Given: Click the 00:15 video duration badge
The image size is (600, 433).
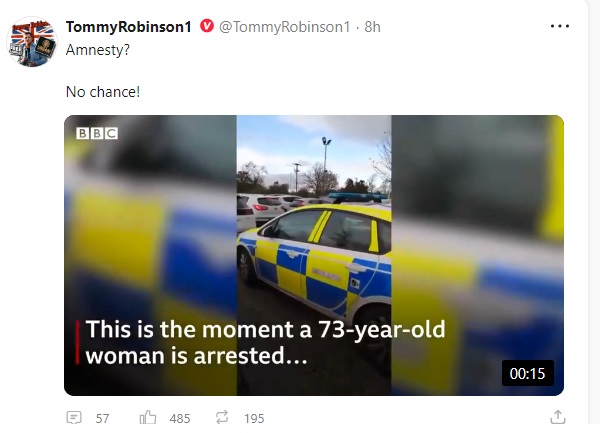Looking at the screenshot, I should [527, 373].
